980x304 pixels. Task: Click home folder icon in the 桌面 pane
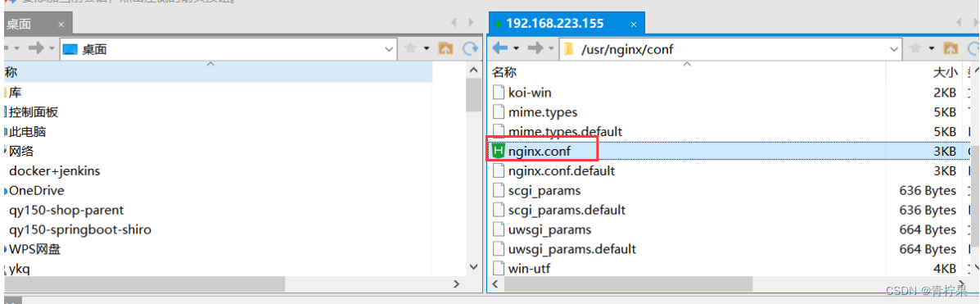(x=445, y=48)
